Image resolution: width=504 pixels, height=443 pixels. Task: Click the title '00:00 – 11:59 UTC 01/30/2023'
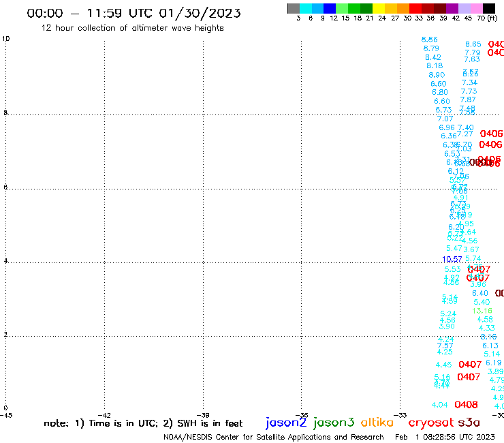click(133, 14)
